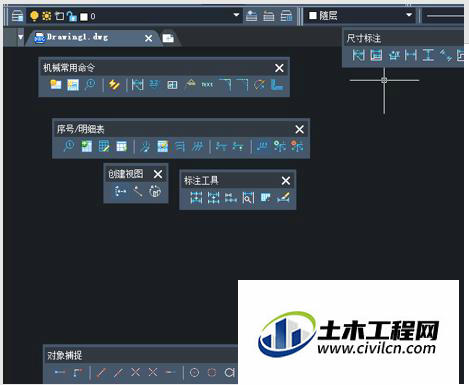
Task: Click layer 0 white color swatch
Action: pos(84,16)
